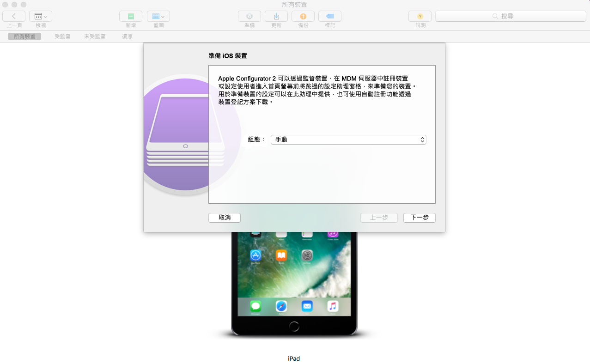Image resolution: width=590 pixels, height=364 pixels.
Task: Click the 下一步 next button
Action: pos(420,218)
